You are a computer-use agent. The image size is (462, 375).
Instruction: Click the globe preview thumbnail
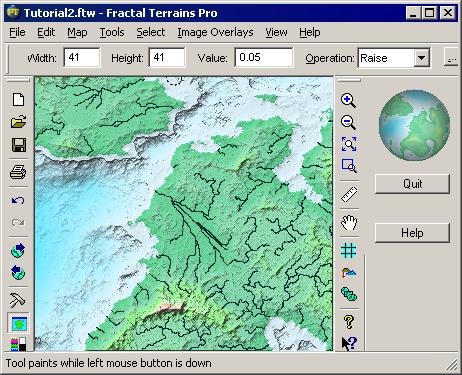click(414, 125)
